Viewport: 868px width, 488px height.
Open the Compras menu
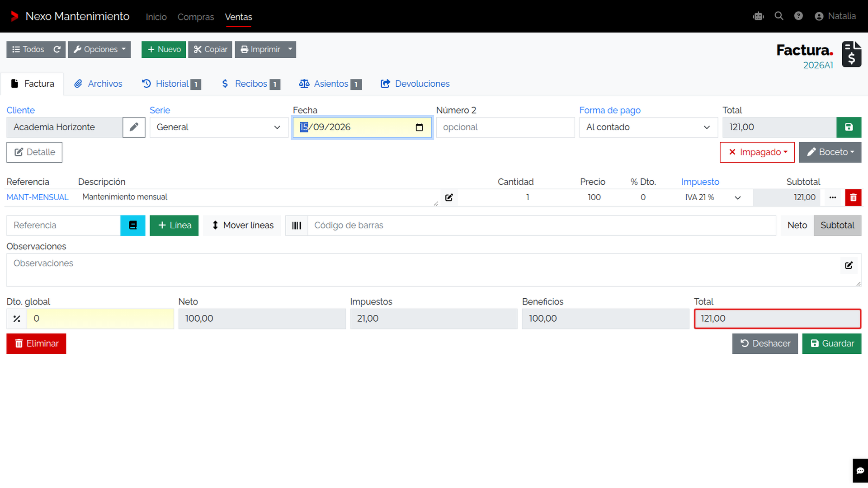point(196,17)
